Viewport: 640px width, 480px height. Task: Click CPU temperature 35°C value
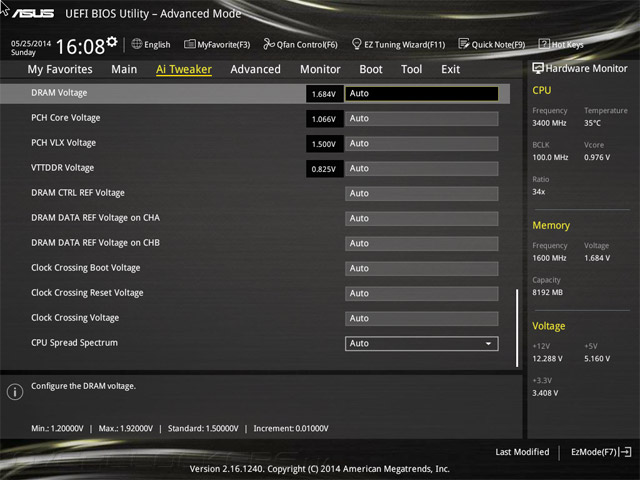(592, 123)
